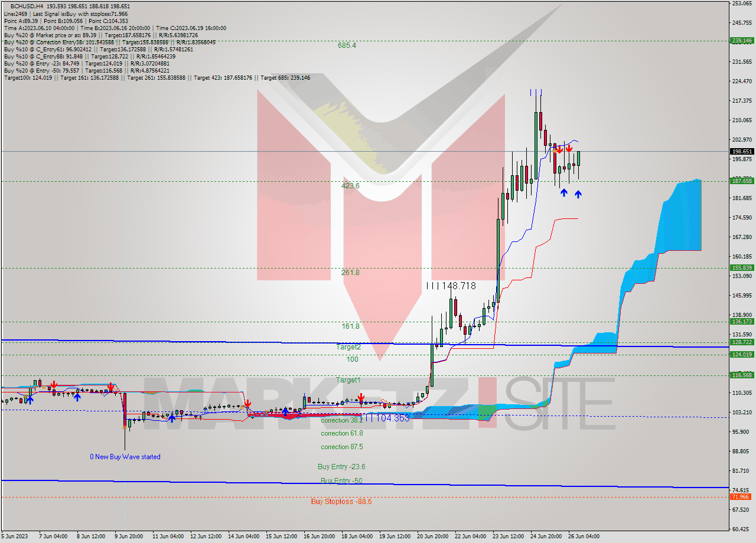Viewport: 756px width, 543px height.
Task: Select the '20 Jun 20:00' time label
Action: pyautogui.click(x=434, y=537)
